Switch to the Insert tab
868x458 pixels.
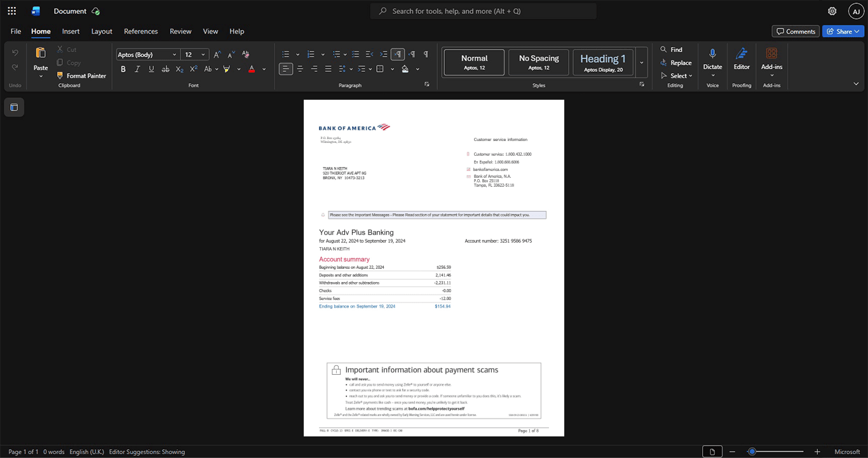71,31
